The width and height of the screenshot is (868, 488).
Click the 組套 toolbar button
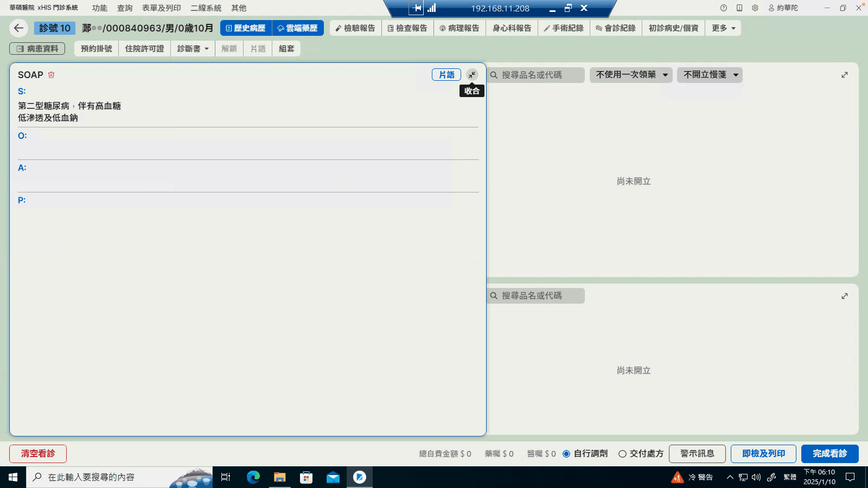pyautogui.click(x=286, y=49)
